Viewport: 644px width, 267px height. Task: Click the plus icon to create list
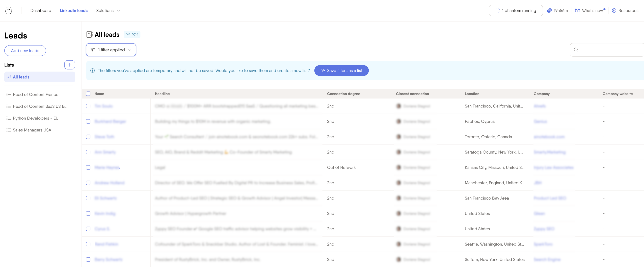point(69,65)
